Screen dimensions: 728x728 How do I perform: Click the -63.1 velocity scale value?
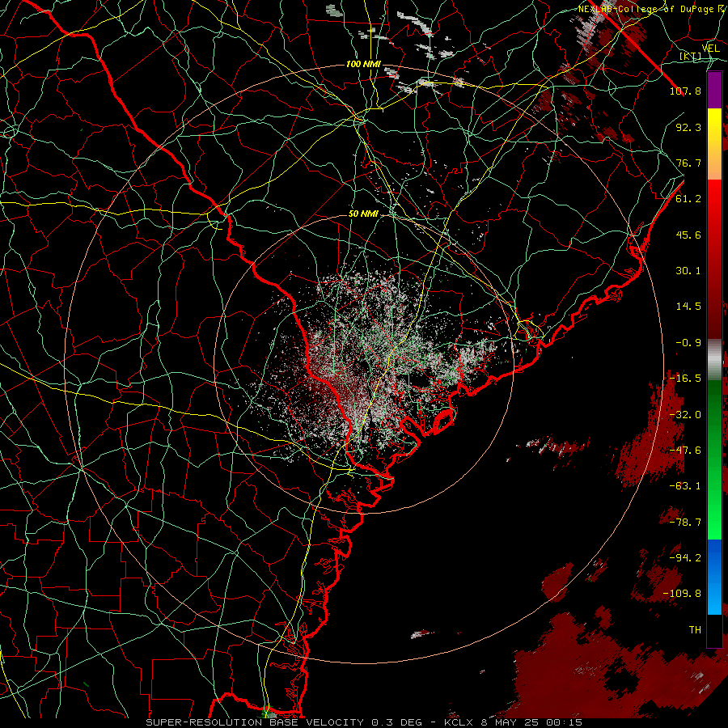pyautogui.click(x=685, y=486)
